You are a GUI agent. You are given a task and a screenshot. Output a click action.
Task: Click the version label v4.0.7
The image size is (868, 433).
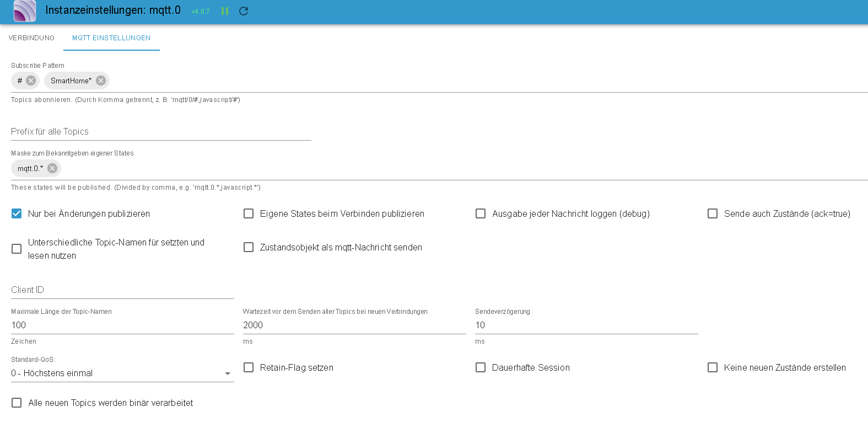[x=201, y=12]
